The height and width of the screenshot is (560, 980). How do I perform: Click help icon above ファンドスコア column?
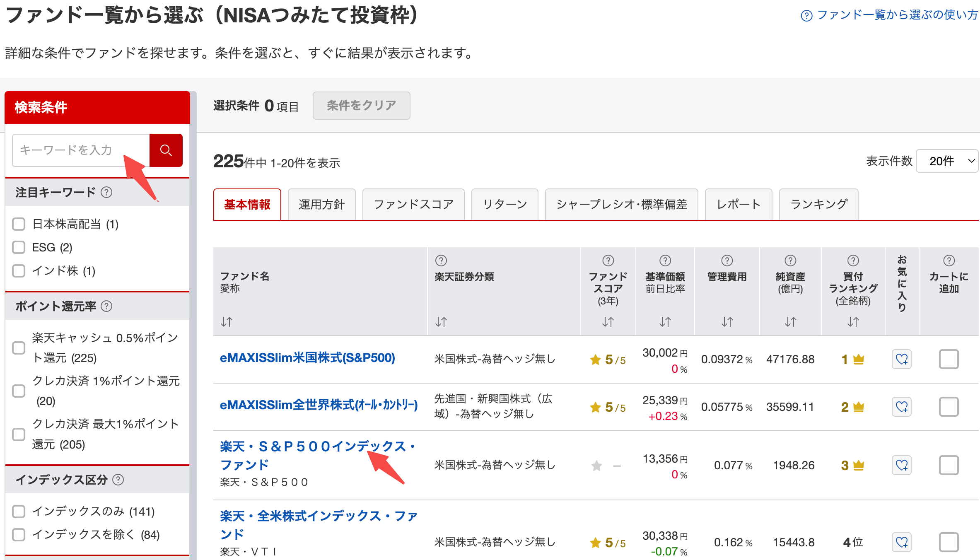(608, 261)
